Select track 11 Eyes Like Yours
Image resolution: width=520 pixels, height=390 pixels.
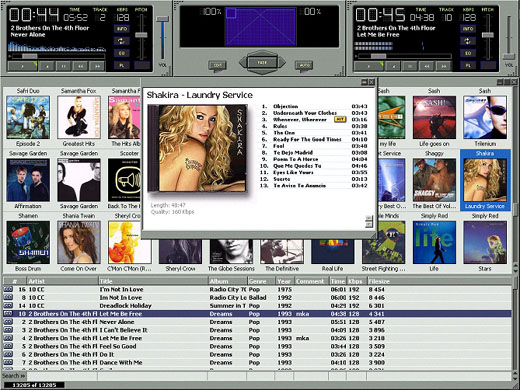tap(314, 172)
